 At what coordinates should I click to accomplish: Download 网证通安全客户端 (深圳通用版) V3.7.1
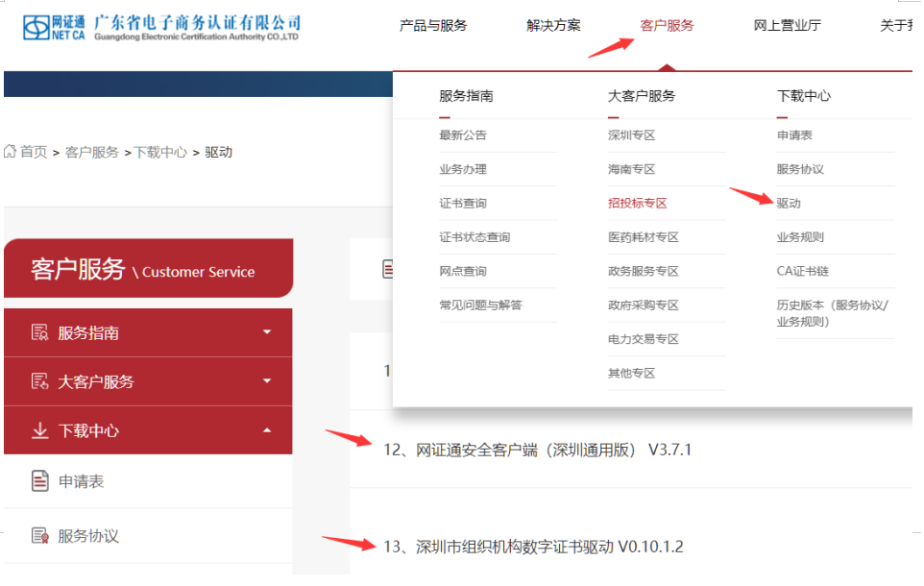[538, 450]
